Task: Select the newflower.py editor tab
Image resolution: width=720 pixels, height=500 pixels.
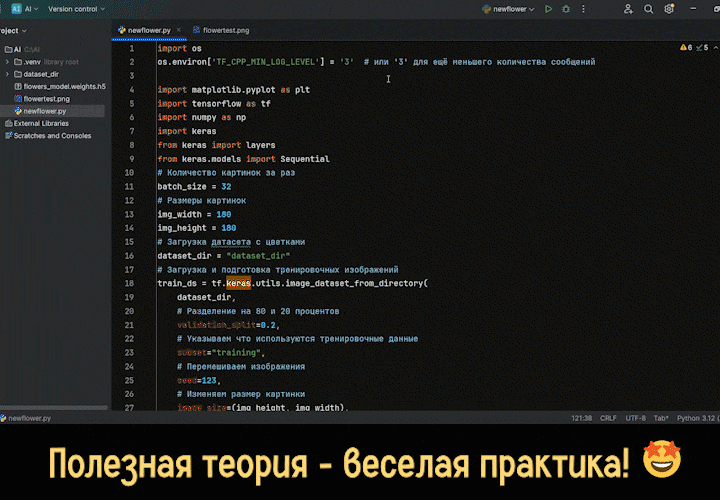Action: pos(144,30)
